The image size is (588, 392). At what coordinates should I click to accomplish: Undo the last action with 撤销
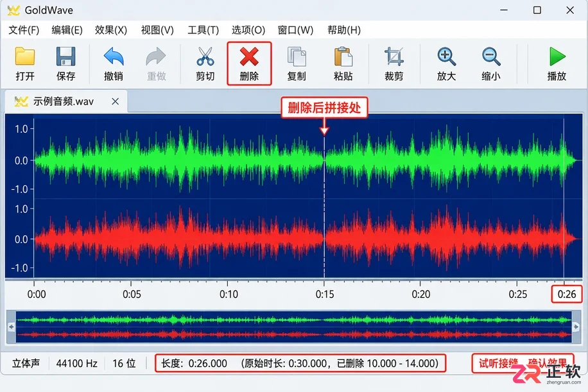click(113, 64)
